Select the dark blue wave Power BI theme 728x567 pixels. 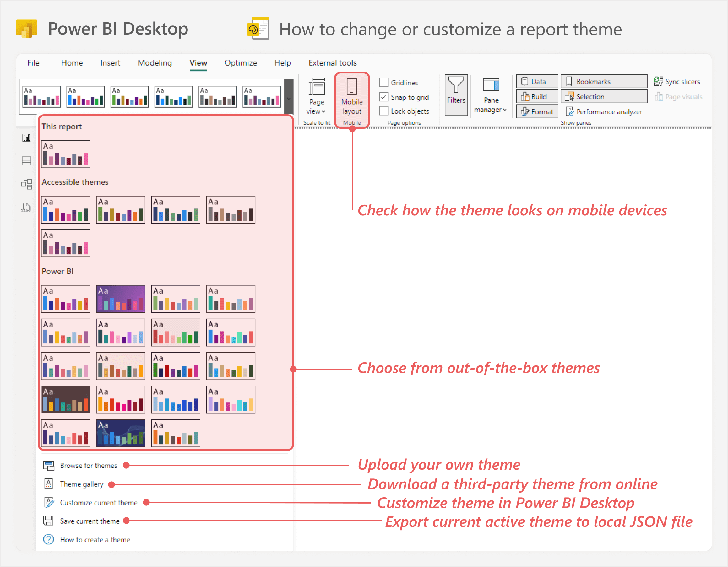click(x=121, y=433)
